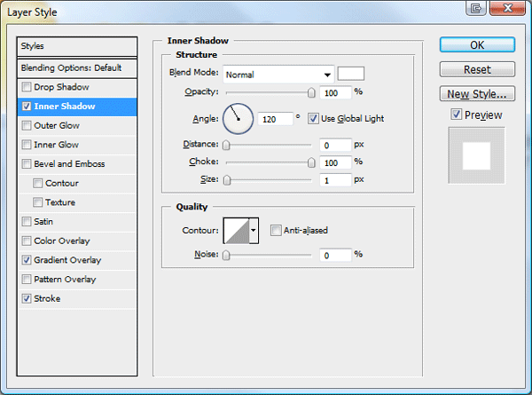532x395 pixels.
Task: Select the Stroke style row
Action: click(x=77, y=299)
